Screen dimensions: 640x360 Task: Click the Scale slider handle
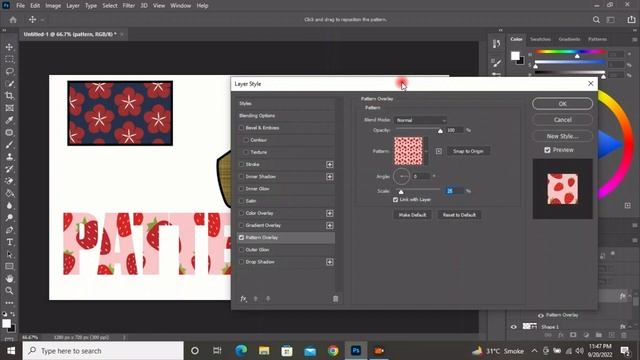(401, 192)
